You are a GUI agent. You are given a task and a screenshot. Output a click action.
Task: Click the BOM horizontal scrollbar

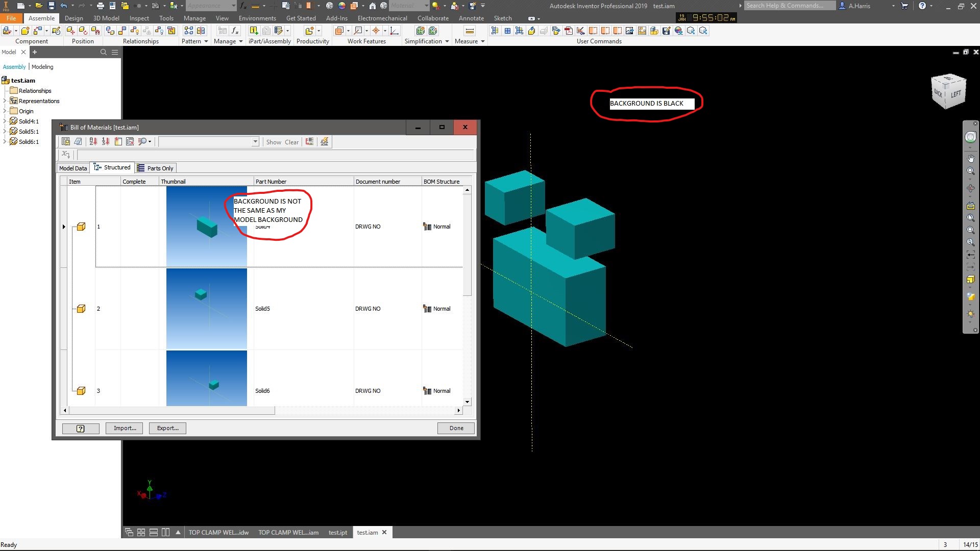point(171,411)
